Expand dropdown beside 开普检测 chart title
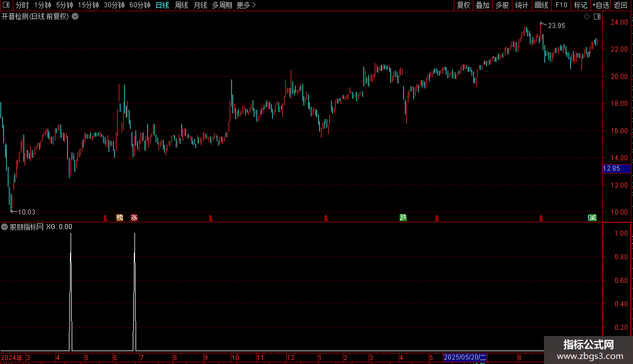Image resolution: width=633 pixels, height=364 pixels. coord(75,17)
